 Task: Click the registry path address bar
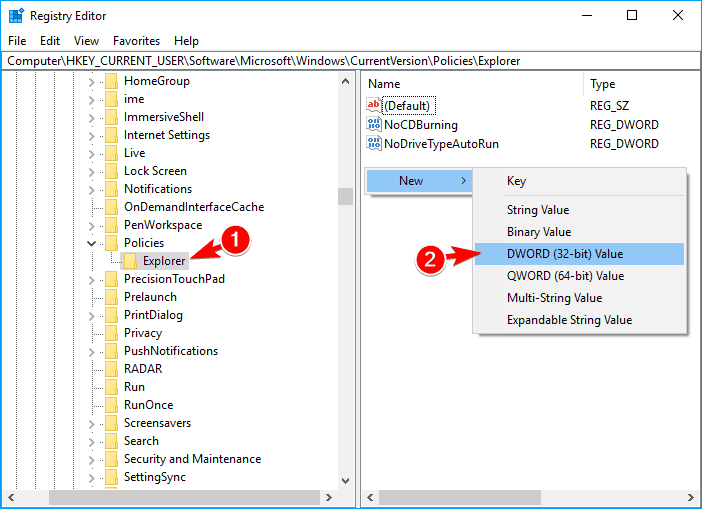click(x=351, y=61)
